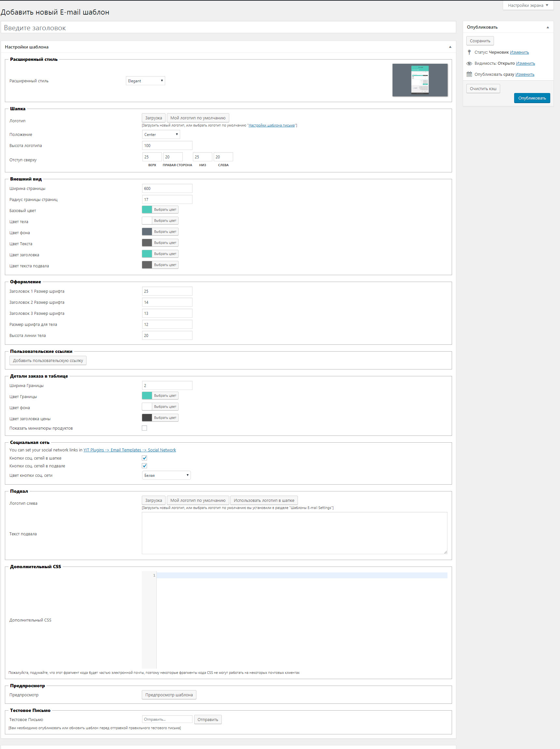560x749 pixels.
Task: Click the status pin icon beside Черновик
Action: [x=469, y=52]
